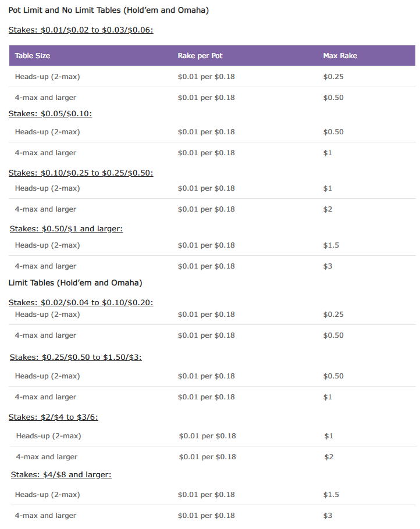Click the Stakes $4/$8 and larger link

tap(61, 474)
